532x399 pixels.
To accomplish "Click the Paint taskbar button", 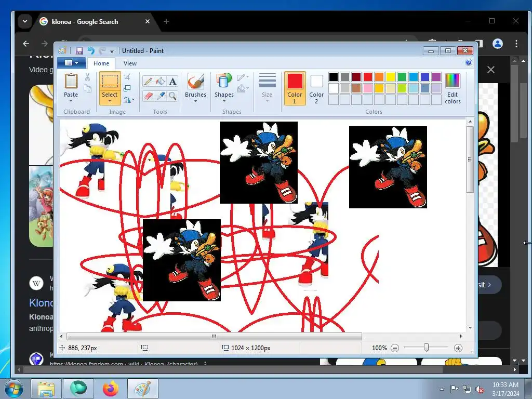I will click(x=142, y=389).
